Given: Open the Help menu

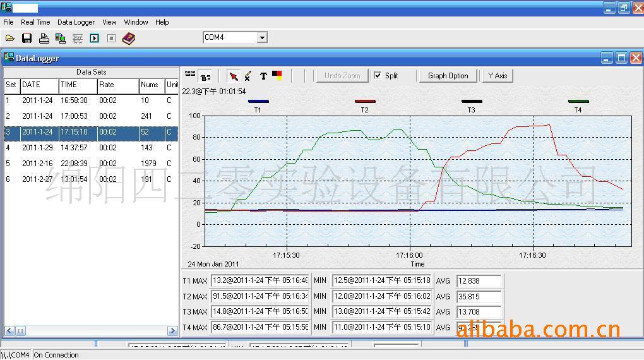Looking at the screenshot, I should (162, 22).
